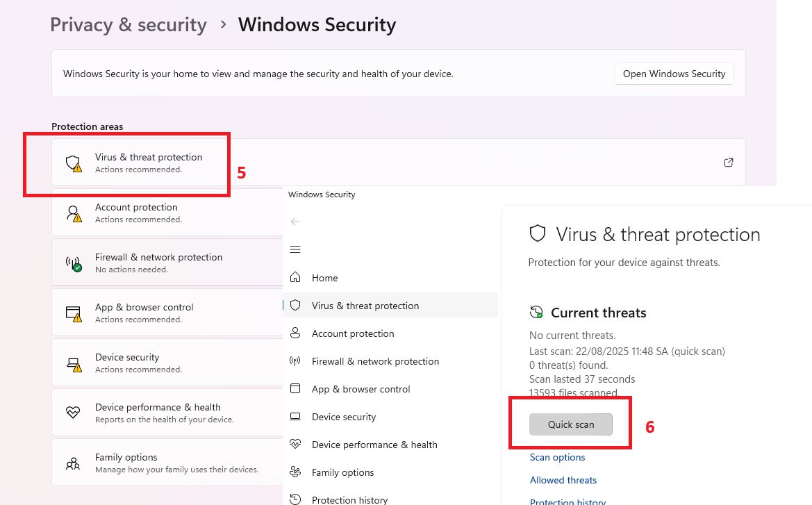Open Device performance & health in Protection areas
The width and height of the screenshot is (812, 505).
point(167,413)
